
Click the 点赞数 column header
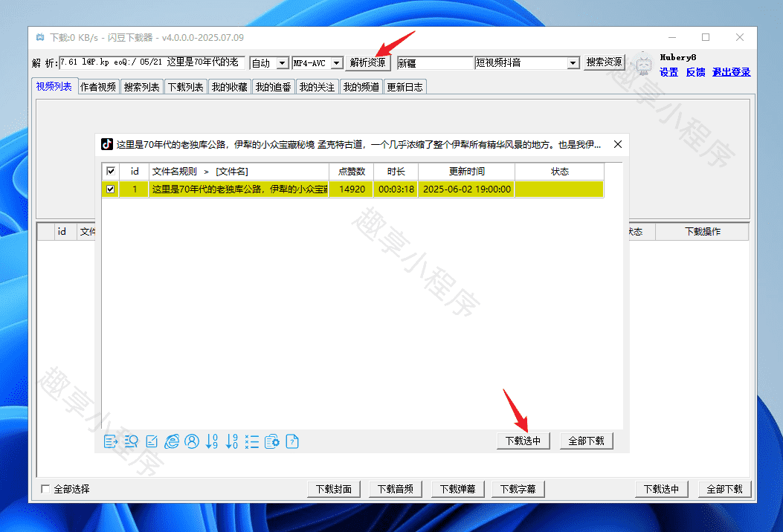click(x=352, y=171)
